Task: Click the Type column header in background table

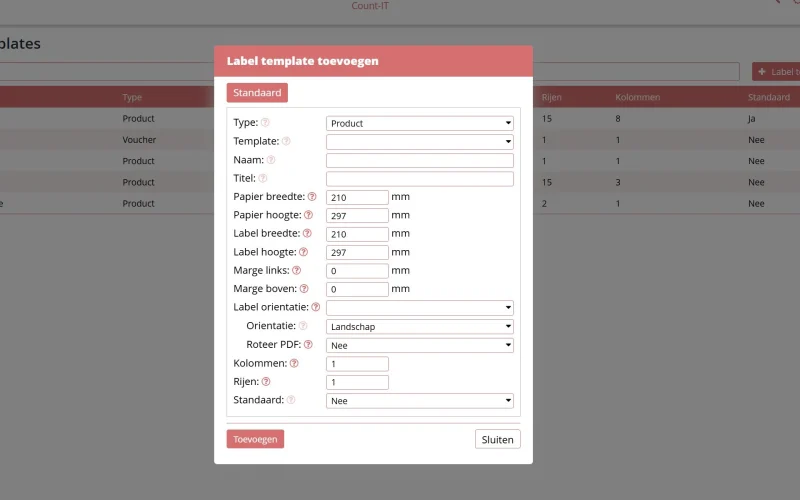Action: tap(132, 97)
